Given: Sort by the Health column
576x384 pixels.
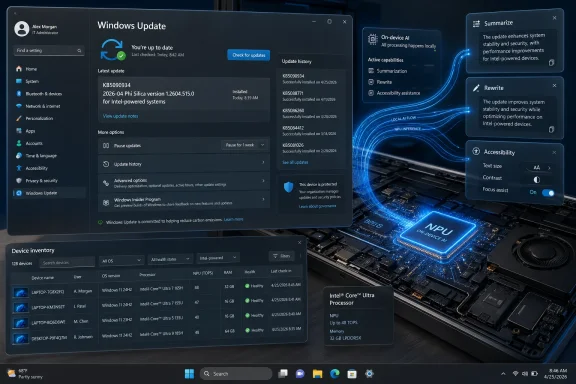Looking at the screenshot, I should (x=250, y=272).
